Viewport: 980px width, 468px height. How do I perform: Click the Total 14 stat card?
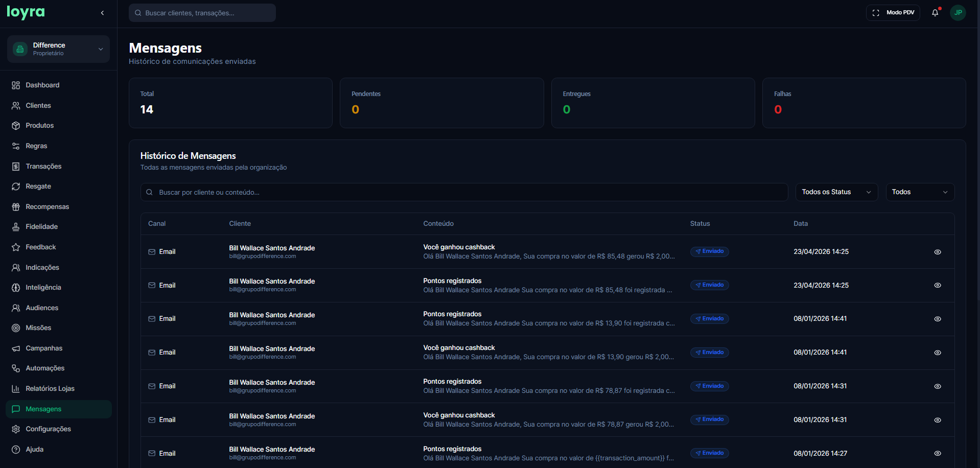pyautogui.click(x=230, y=103)
